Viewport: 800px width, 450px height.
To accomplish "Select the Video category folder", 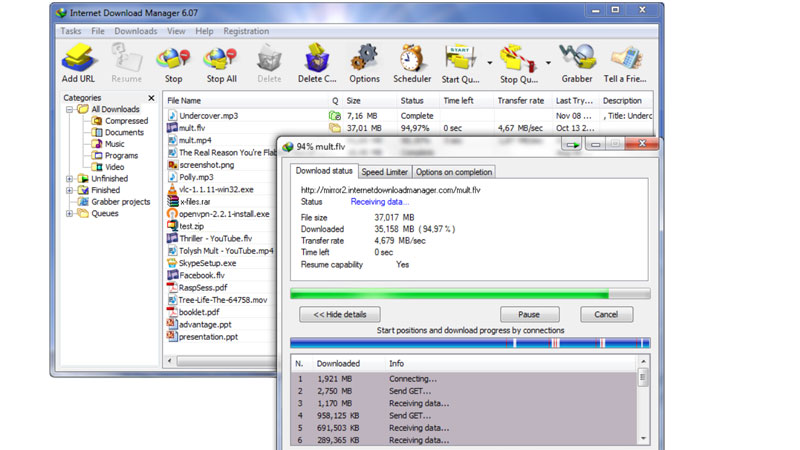I will pos(108,167).
